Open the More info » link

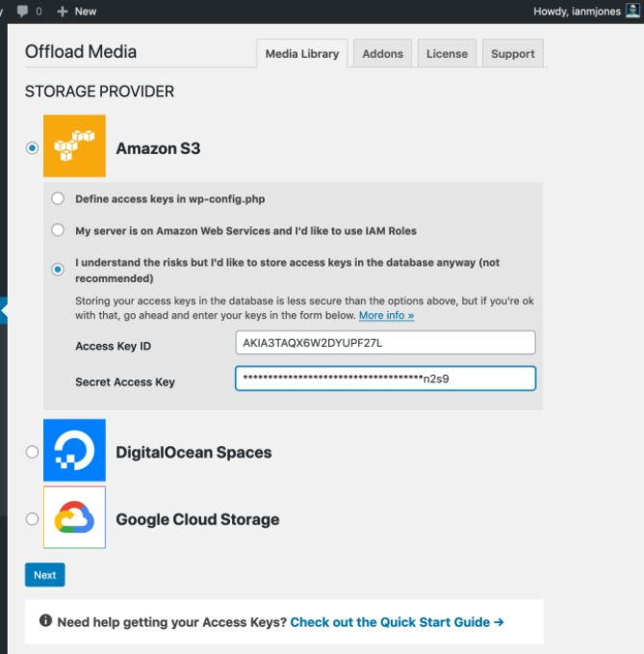point(386,315)
